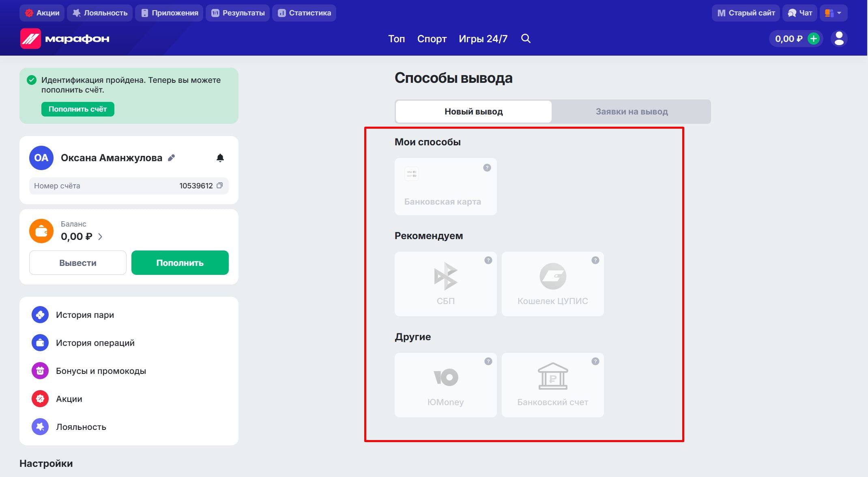868x477 pixels.
Task: Click the green plus deposit icon in header
Action: pos(813,39)
